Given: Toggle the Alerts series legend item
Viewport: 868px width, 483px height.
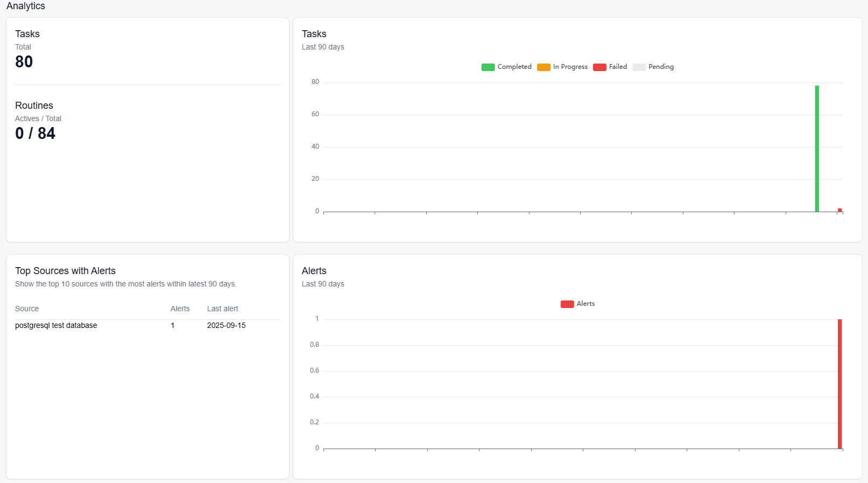Looking at the screenshot, I should click(x=577, y=304).
